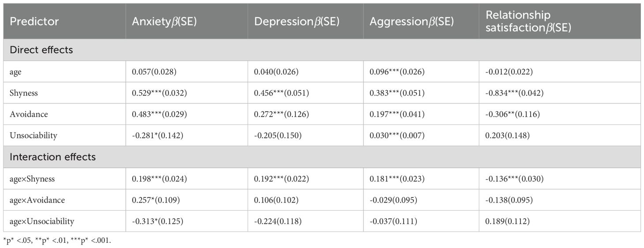
Task: Click the Interaction effects section row
Action: point(52,157)
